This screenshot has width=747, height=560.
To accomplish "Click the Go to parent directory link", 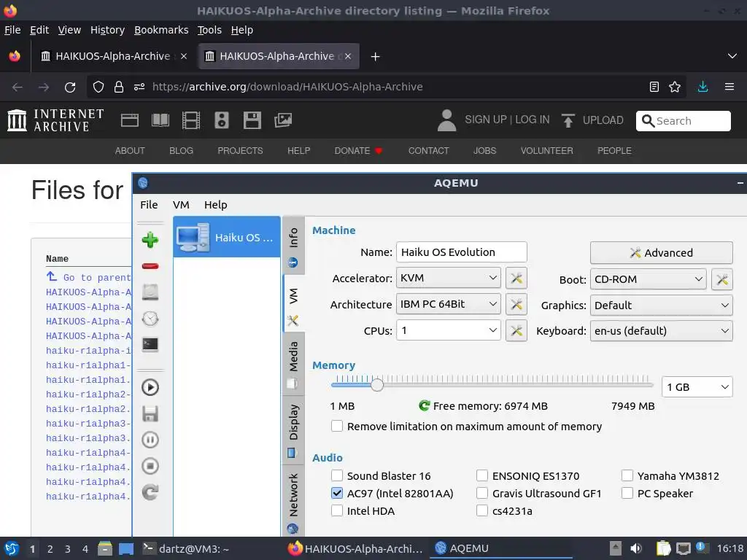I will pos(88,277).
